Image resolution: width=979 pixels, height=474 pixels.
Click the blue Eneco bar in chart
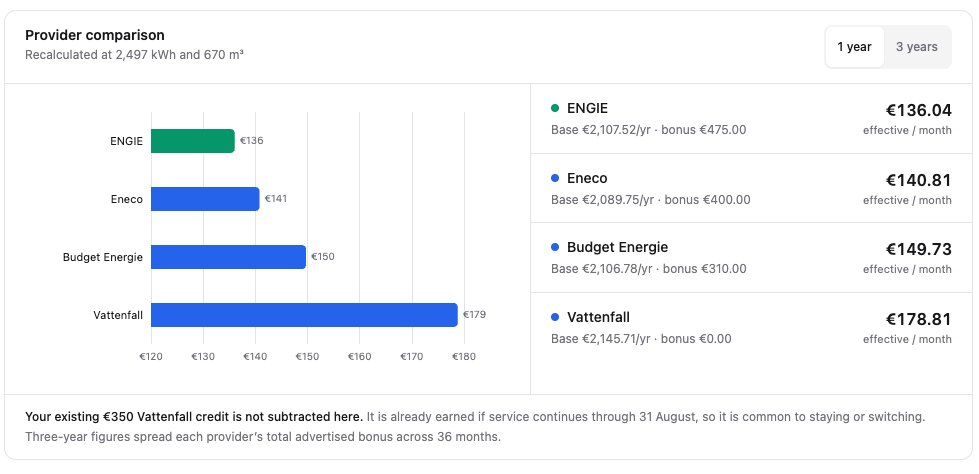coord(205,199)
